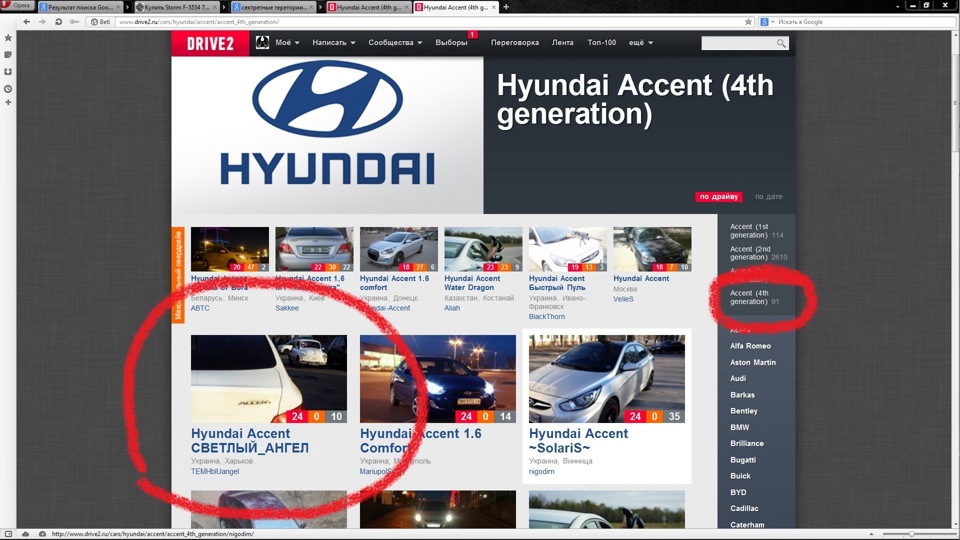Screen dimensions: 960x540
Task: Click the user avatar icon next to 'Моё'
Action: tap(262, 42)
